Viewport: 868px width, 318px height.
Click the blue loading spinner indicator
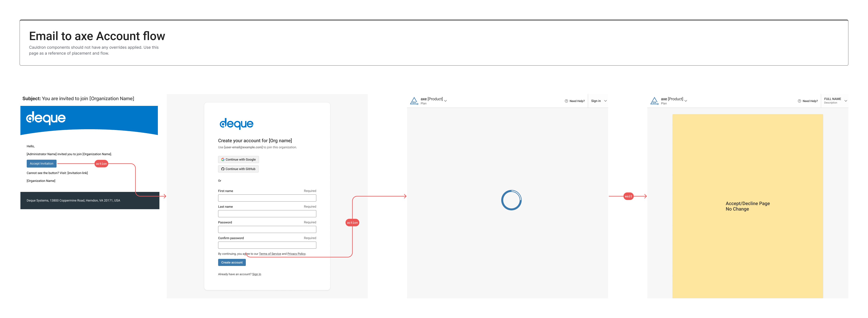click(x=512, y=200)
